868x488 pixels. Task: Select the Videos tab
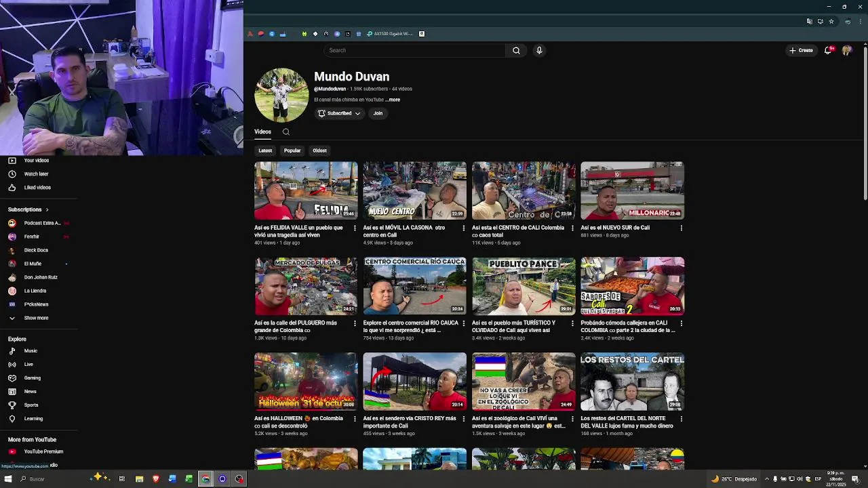coord(262,131)
